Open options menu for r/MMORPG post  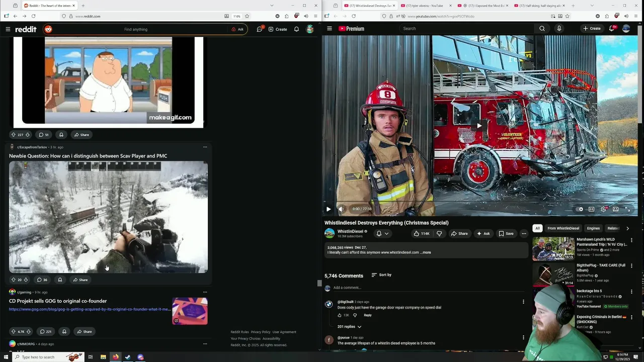[x=205, y=344]
